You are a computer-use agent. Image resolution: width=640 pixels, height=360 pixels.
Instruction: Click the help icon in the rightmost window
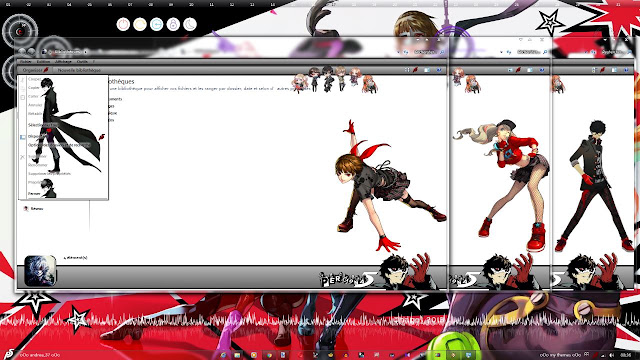pyautogui.click(x=626, y=70)
